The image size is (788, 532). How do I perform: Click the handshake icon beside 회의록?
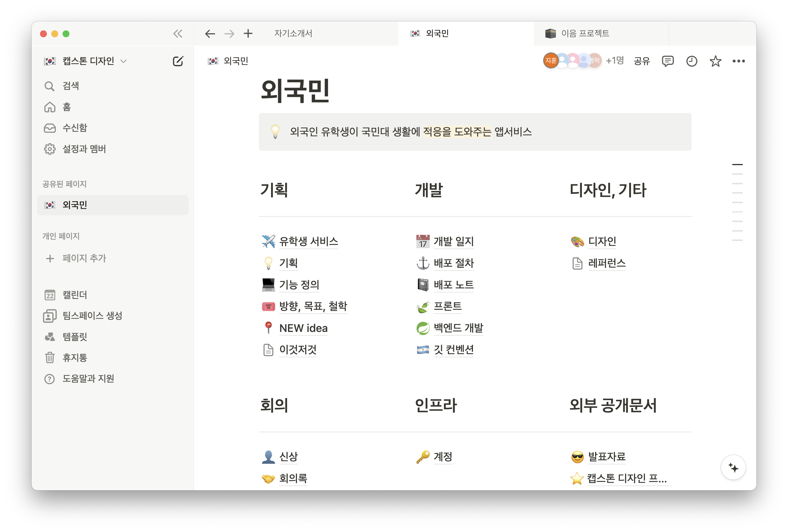pos(268,478)
